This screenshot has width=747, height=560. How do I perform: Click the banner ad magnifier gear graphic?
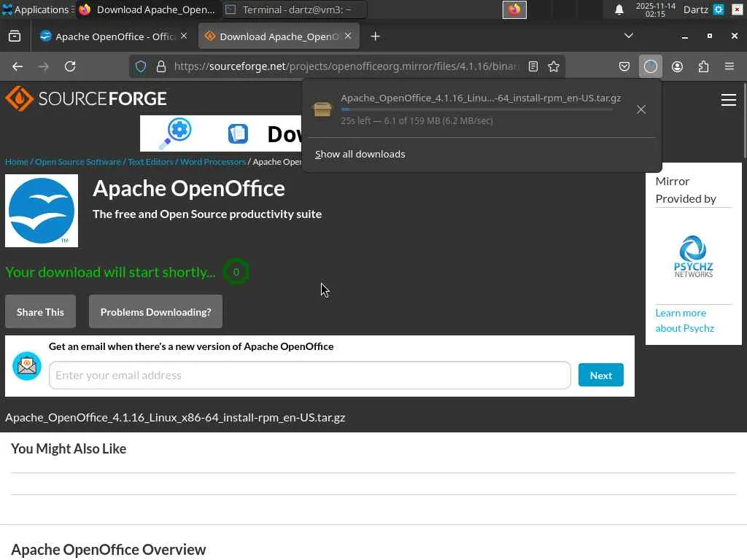coord(177,133)
